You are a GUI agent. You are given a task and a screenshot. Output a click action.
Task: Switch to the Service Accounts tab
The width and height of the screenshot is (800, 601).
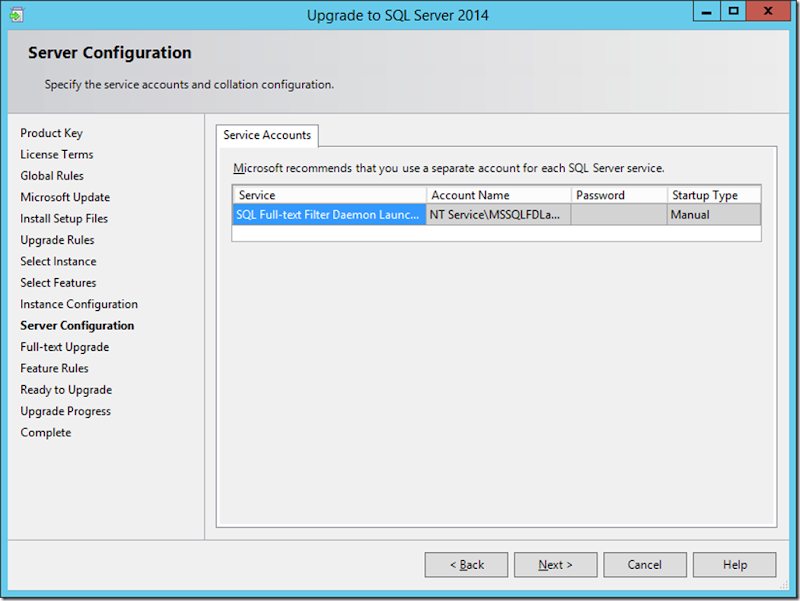coord(267,135)
